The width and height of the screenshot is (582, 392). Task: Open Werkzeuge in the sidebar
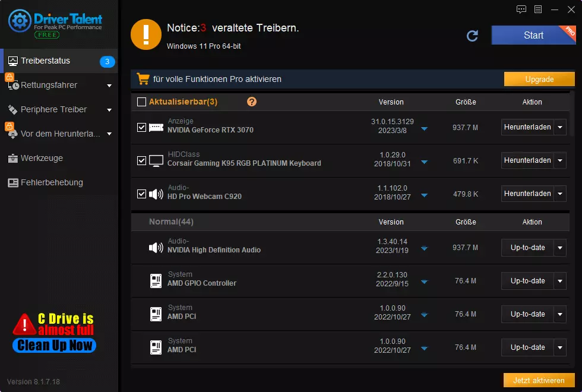pos(59,158)
